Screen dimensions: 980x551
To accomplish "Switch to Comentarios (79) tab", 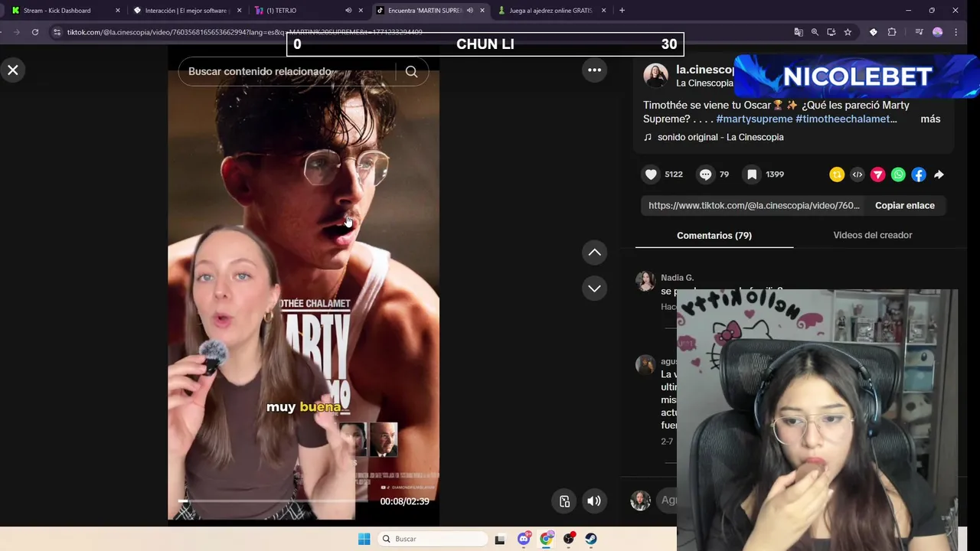I will pos(714,235).
